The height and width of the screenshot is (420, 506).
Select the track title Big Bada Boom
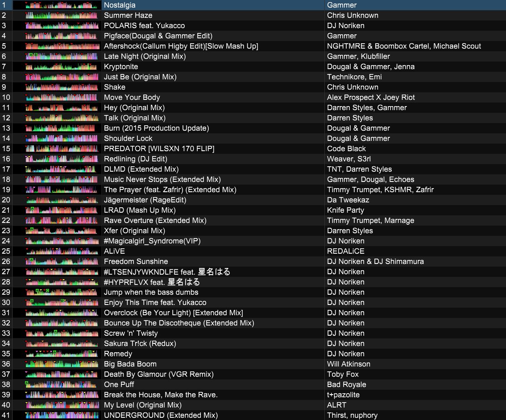[x=130, y=364]
